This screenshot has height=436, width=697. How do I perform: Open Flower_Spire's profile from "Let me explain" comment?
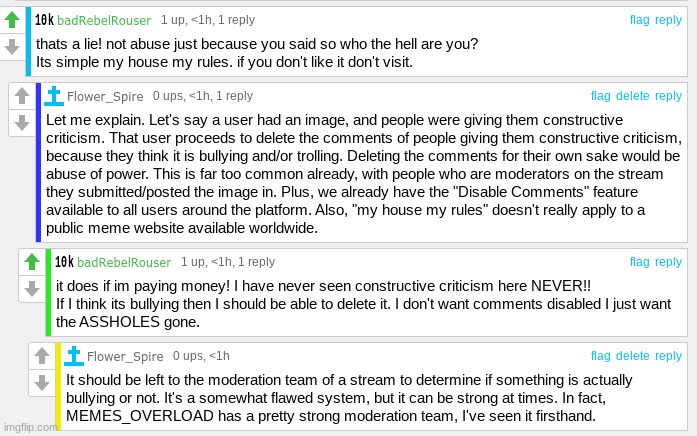pos(105,96)
